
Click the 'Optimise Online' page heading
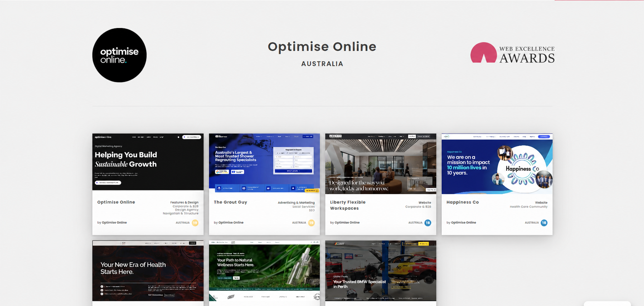click(x=322, y=47)
